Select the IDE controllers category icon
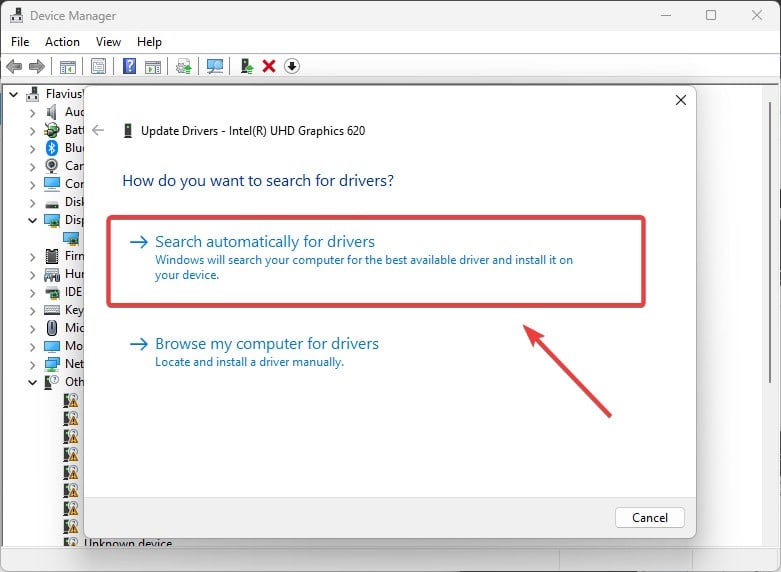The width and height of the screenshot is (781, 572). click(x=52, y=292)
